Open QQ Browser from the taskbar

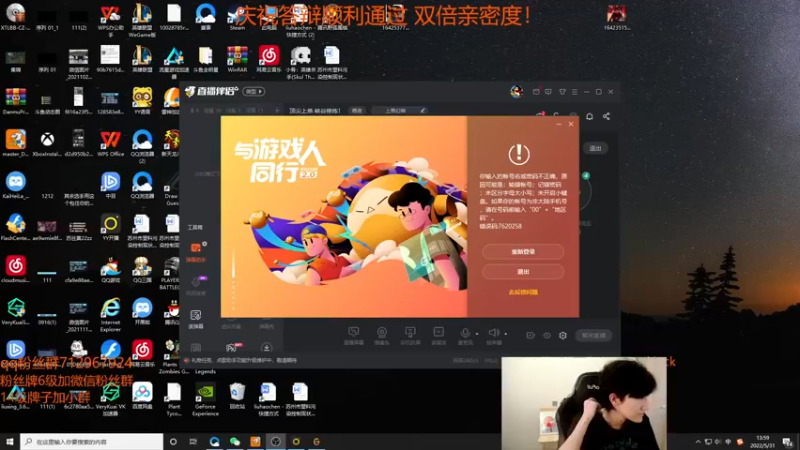click(x=214, y=442)
